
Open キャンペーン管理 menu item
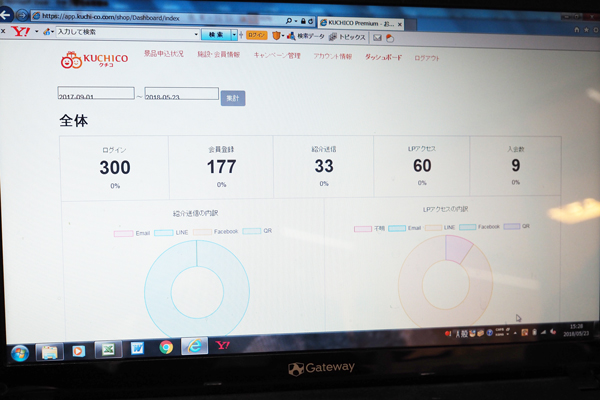click(x=277, y=56)
